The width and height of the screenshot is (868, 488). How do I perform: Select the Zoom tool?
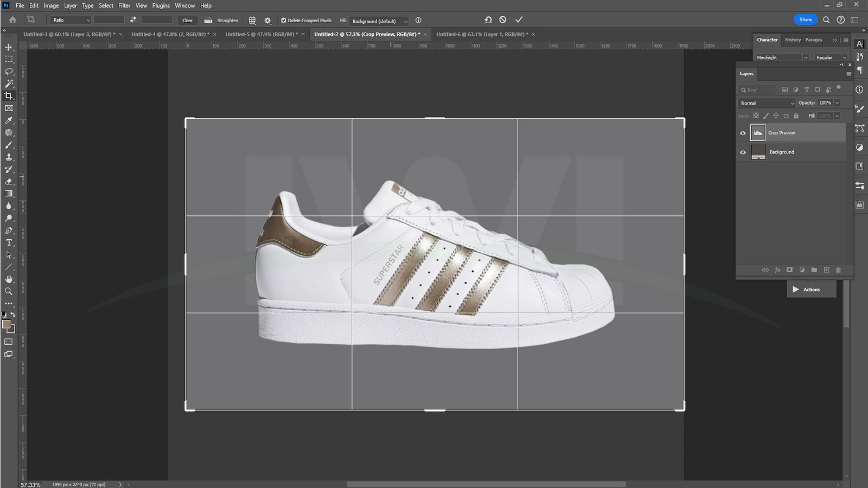tap(9, 291)
